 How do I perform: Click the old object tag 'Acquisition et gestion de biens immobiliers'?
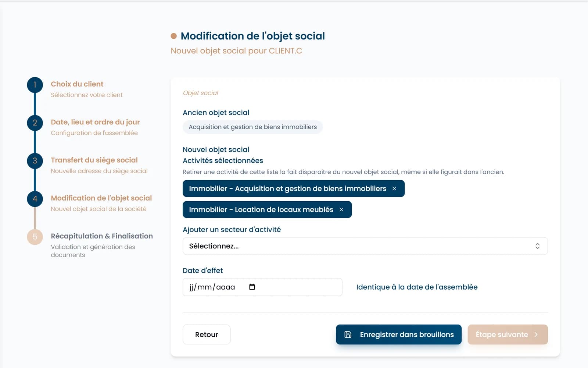pyautogui.click(x=252, y=127)
